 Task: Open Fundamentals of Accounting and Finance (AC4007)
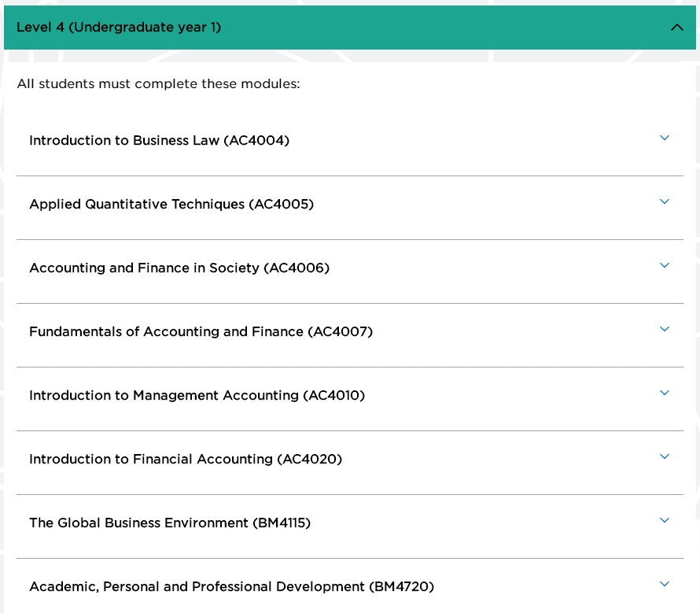pyautogui.click(x=201, y=332)
